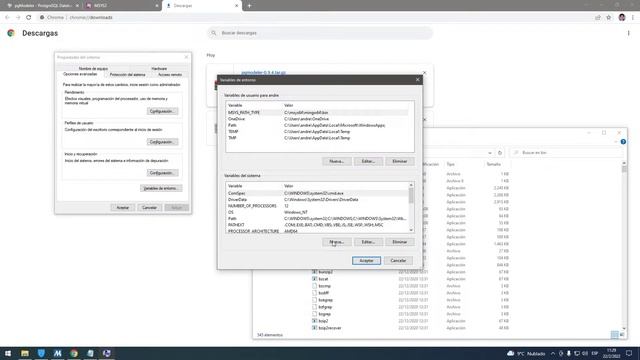Screen dimensions: 640x360
Task: Open Rendimiento Configuración in System Properties
Action: click(x=162, y=111)
